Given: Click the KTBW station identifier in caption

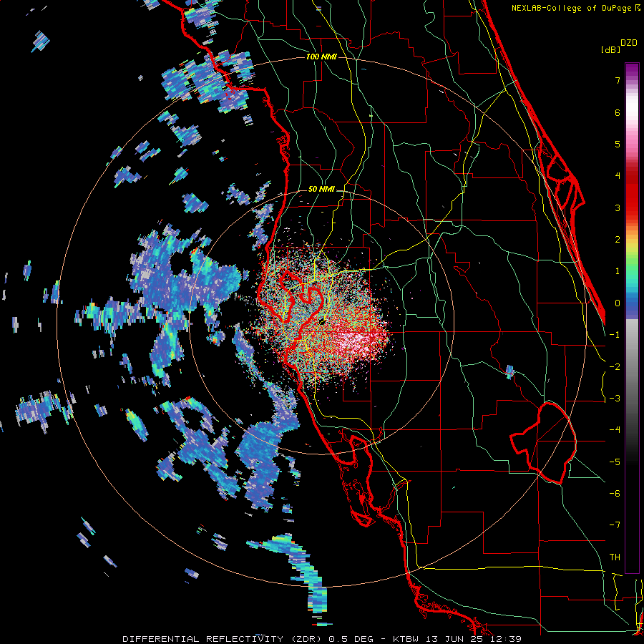Looking at the screenshot, I should 405,639.
